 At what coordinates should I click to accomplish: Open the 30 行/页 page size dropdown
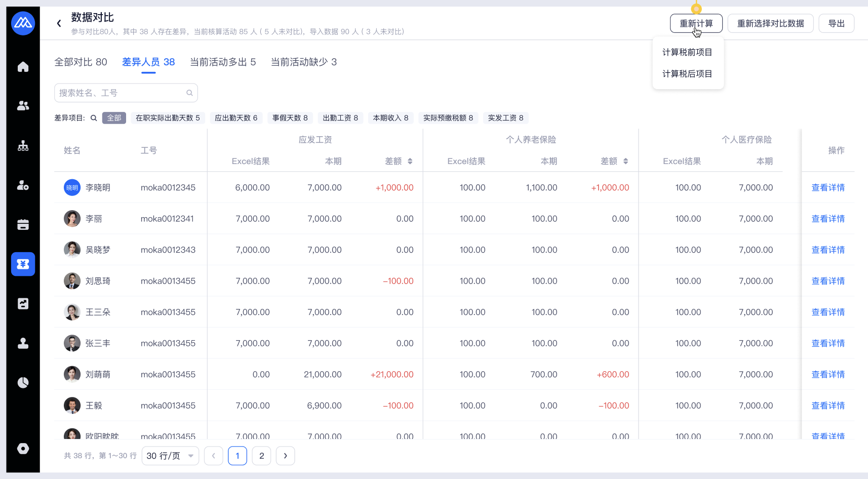pos(170,456)
